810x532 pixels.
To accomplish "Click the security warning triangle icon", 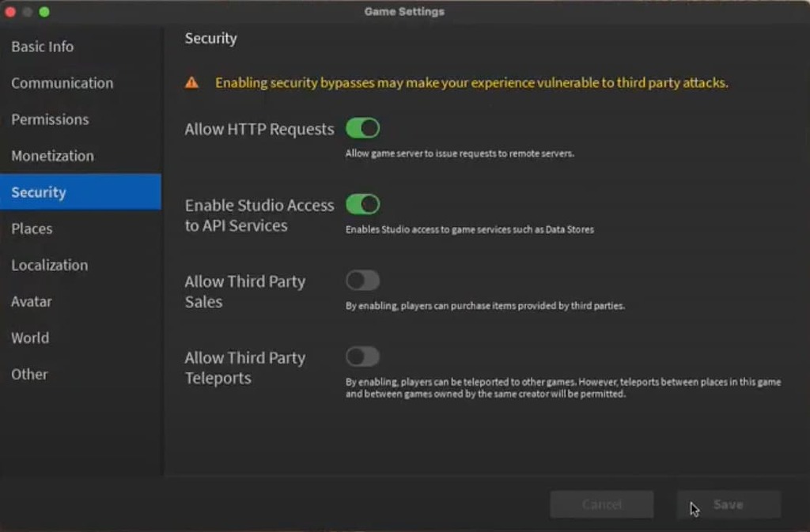I will pos(191,81).
